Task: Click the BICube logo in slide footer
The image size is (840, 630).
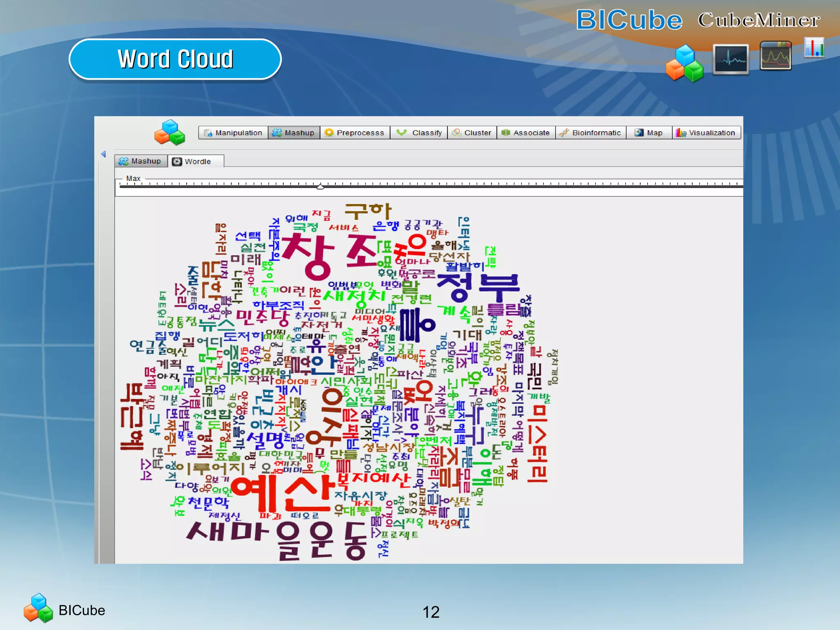Action: point(38,608)
